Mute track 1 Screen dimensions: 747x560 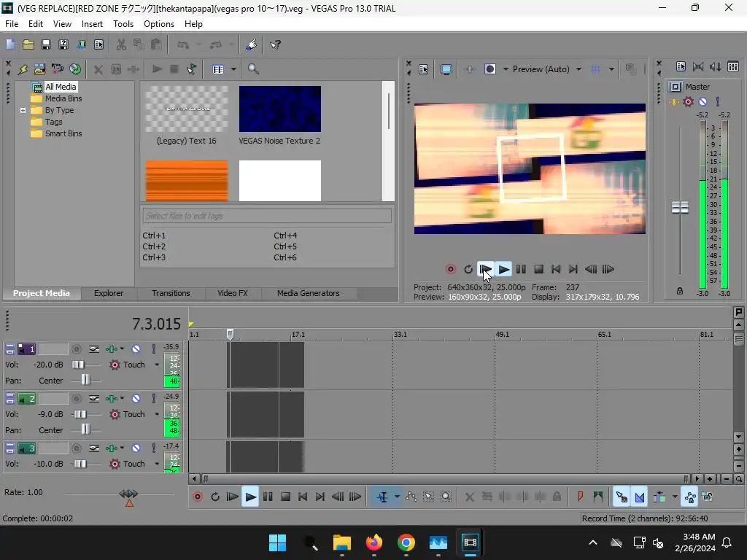[136, 349]
